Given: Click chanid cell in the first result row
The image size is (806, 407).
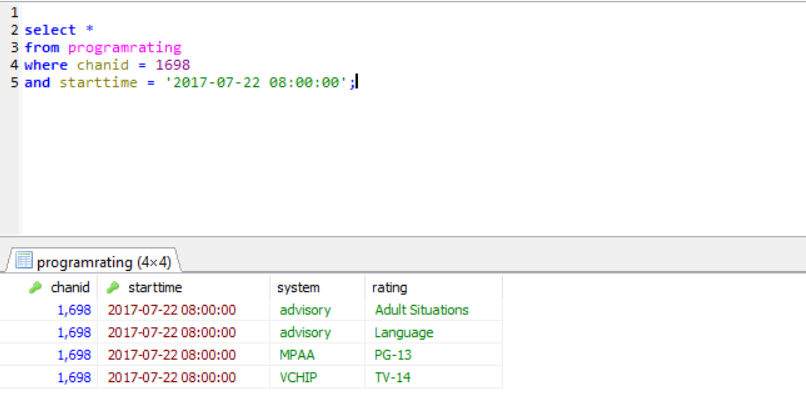Looking at the screenshot, I should tap(73, 310).
